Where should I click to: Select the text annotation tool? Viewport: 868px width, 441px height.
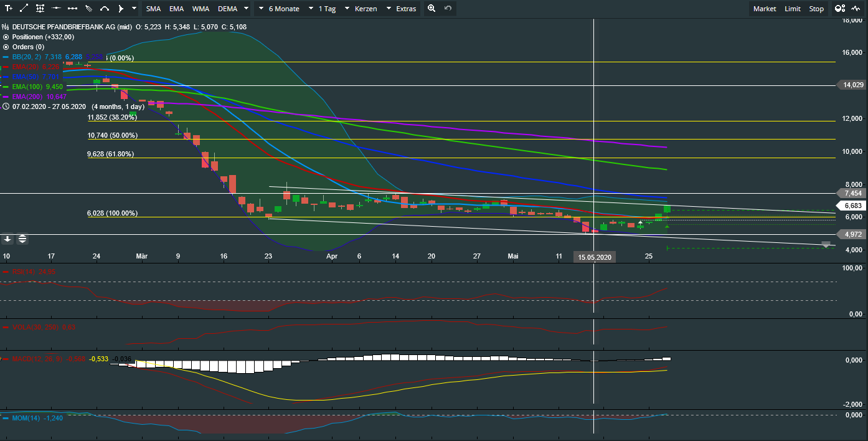pyautogui.click(x=9, y=9)
